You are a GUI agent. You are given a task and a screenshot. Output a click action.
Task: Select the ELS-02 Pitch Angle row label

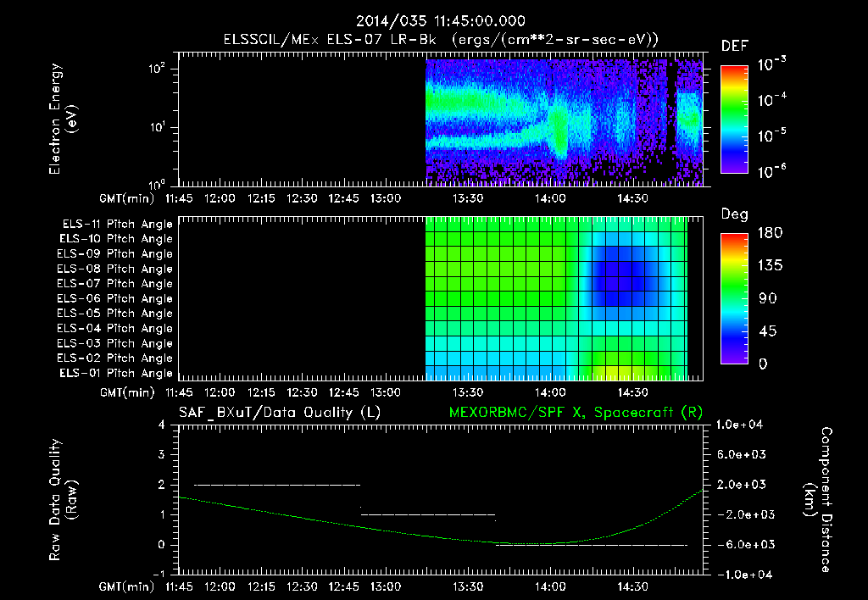(115, 358)
